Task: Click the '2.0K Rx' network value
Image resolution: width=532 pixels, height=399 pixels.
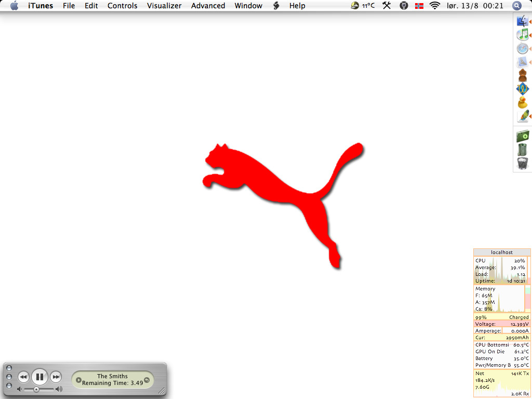Action: pos(520,394)
